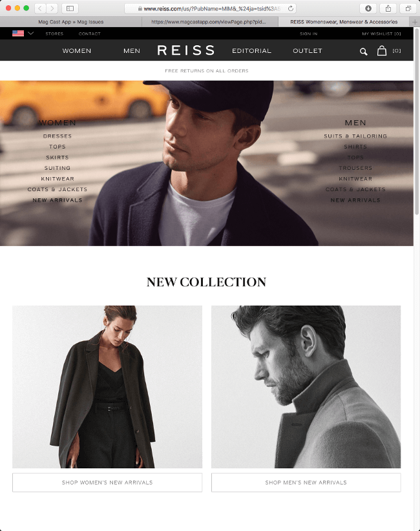Click the Safari forward arrow
The image size is (420, 531).
(52, 8)
